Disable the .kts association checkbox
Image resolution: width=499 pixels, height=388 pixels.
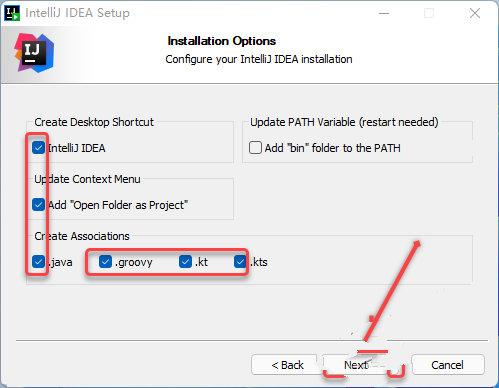click(240, 262)
